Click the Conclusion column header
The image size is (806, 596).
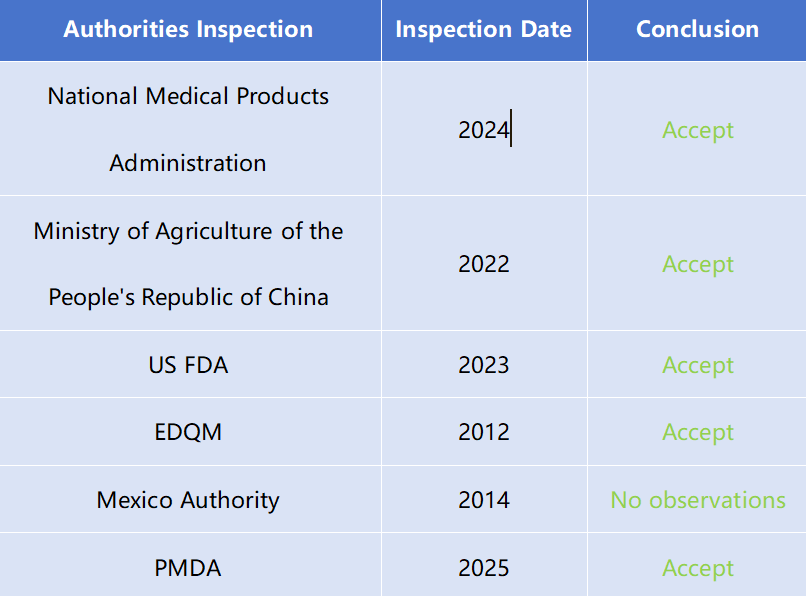click(697, 30)
